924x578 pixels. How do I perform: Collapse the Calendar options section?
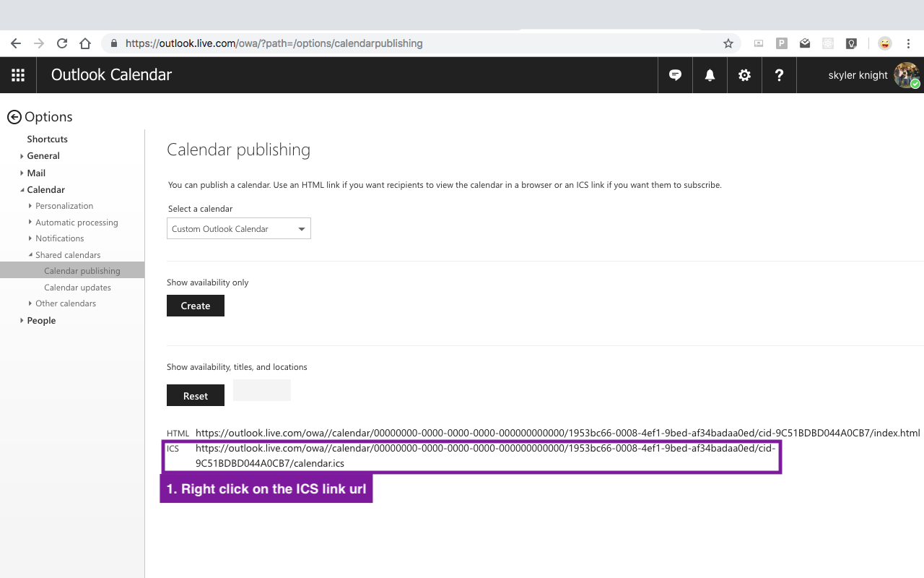pos(22,190)
